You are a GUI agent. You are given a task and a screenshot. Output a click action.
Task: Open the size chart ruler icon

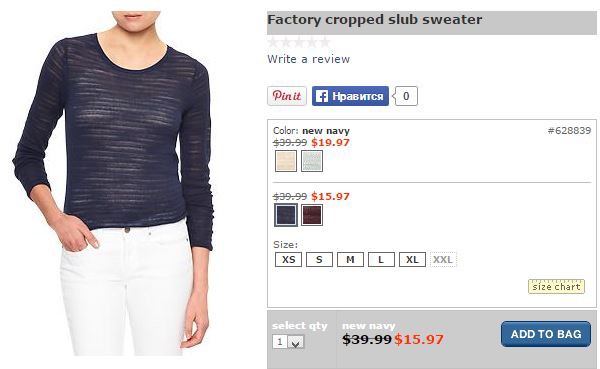(x=556, y=287)
